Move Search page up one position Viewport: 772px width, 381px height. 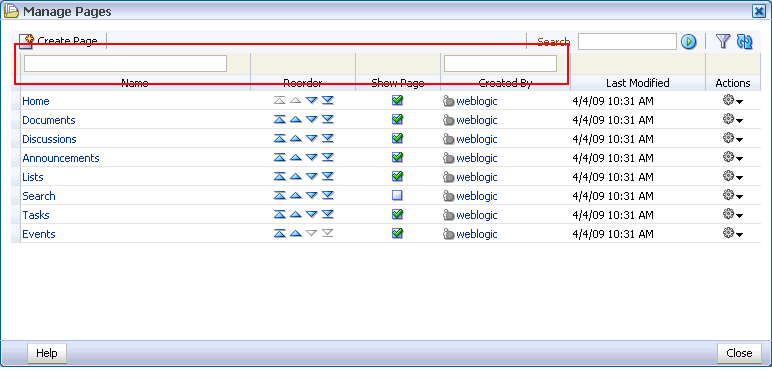pos(295,196)
